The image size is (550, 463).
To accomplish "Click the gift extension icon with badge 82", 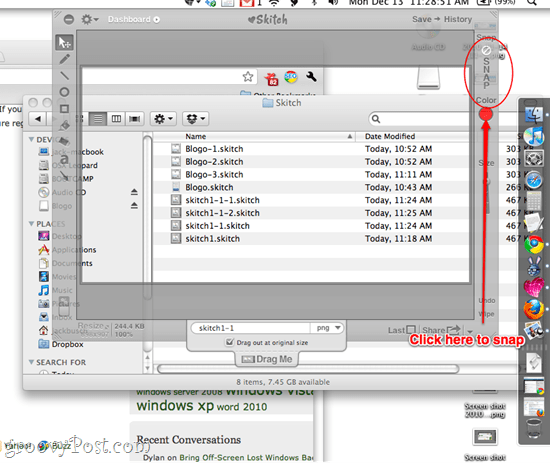I will tap(271, 79).
